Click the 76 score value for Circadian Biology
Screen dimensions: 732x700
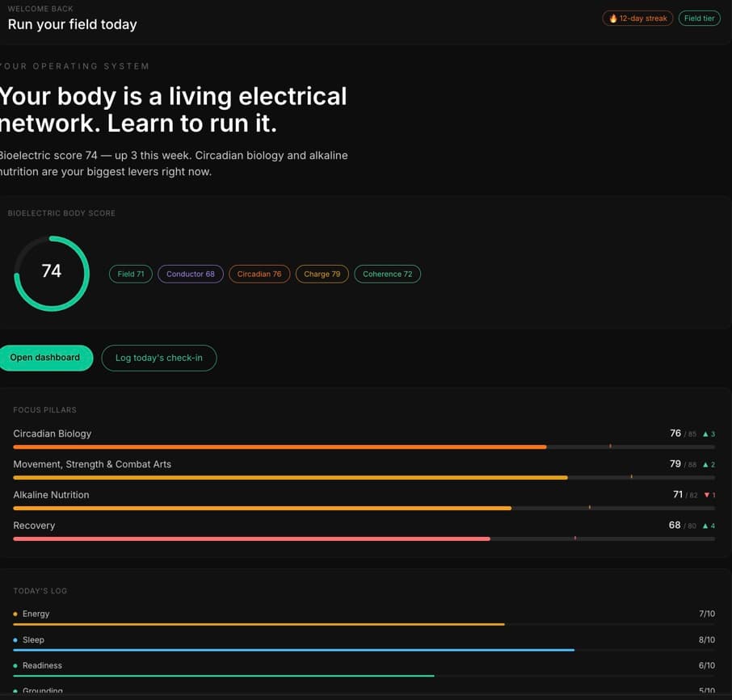[x=675, y=434]
